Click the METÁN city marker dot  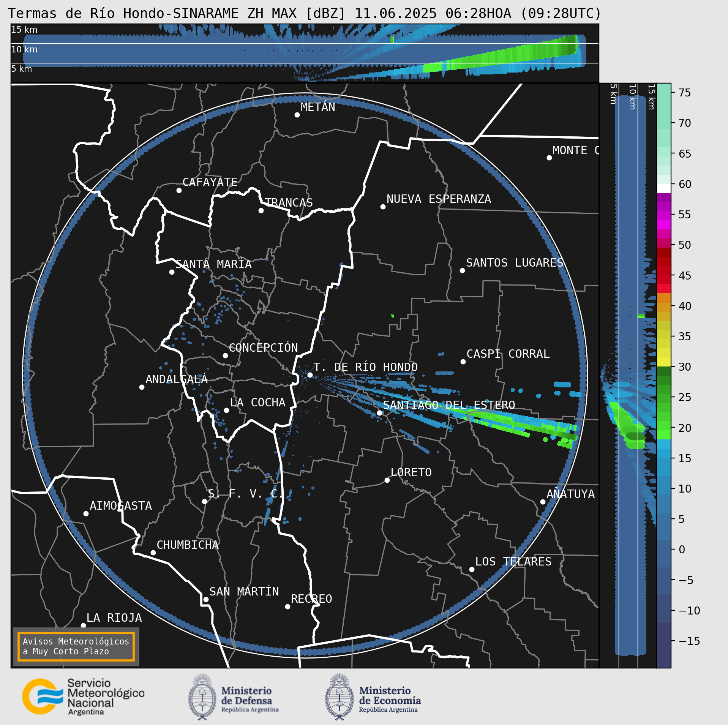coord(297,115)
